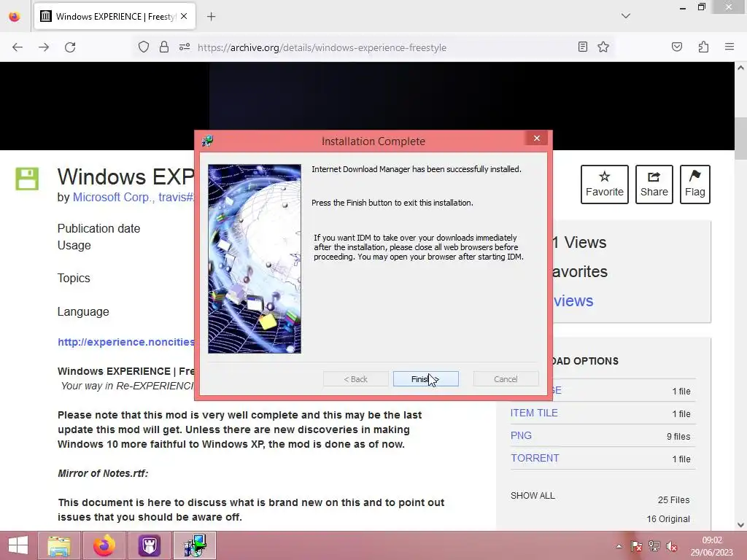Screen dimensions: 747x560
Task: Open Firefox application hamburger menu
Action: click(729, 47)
